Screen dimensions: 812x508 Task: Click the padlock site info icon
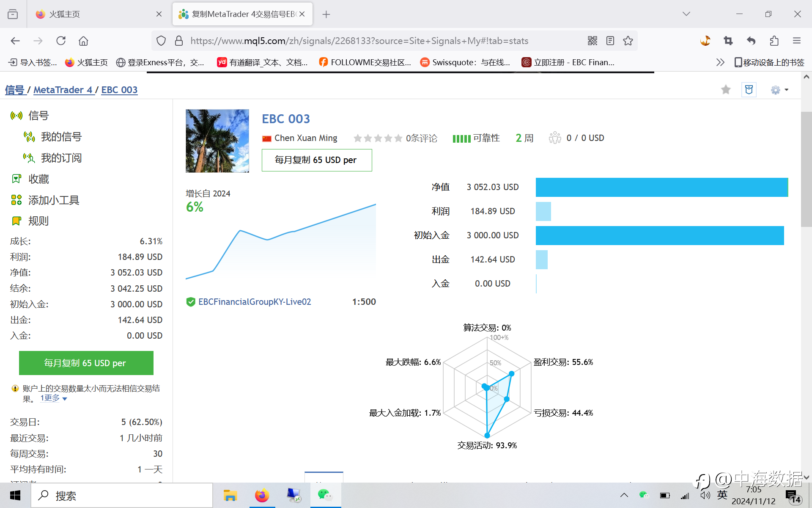tap(179, 41)
